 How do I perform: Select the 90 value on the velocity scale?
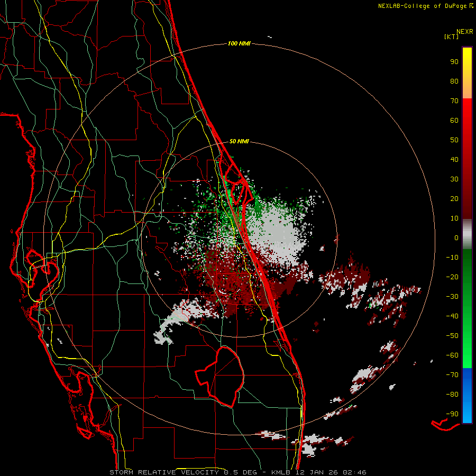point(454,62)
